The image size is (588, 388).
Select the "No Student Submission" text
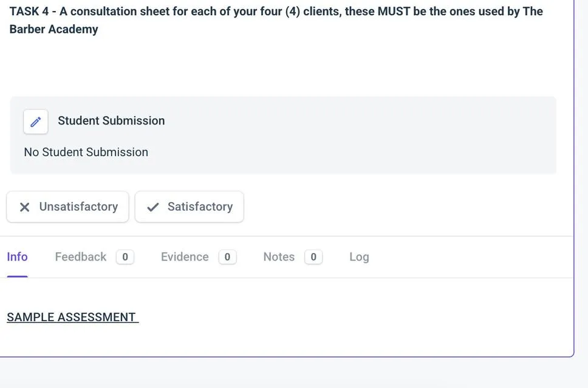coord(86,152)
